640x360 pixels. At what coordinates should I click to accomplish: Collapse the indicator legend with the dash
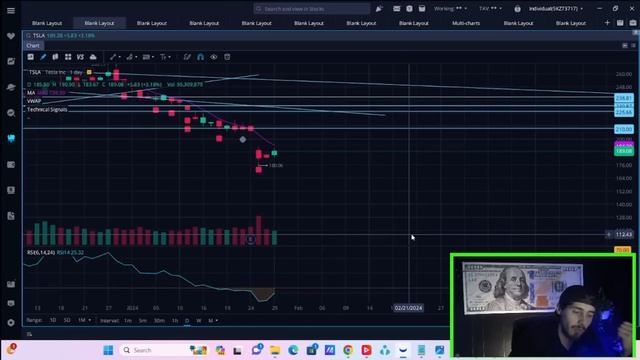point(29,118)
